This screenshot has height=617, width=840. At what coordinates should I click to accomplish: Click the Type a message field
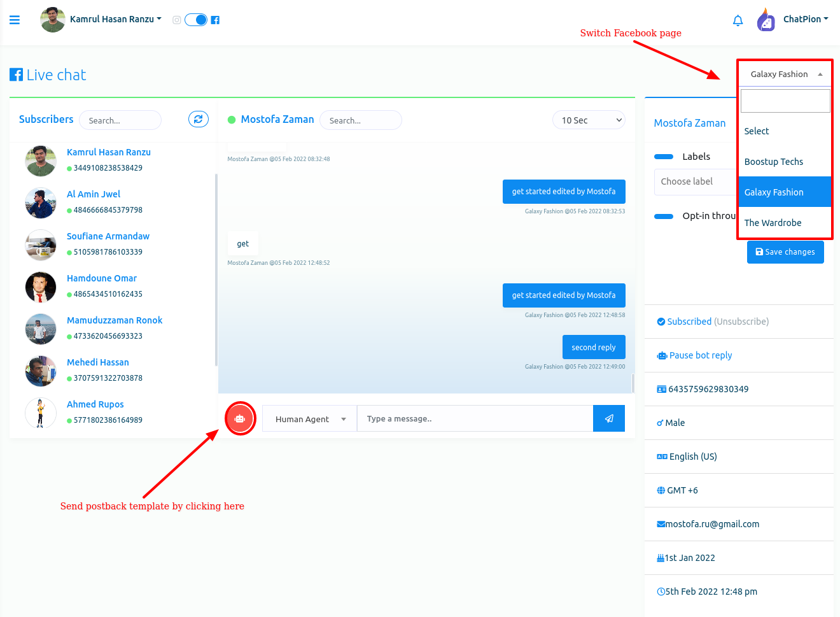click(x=475, y=418)
